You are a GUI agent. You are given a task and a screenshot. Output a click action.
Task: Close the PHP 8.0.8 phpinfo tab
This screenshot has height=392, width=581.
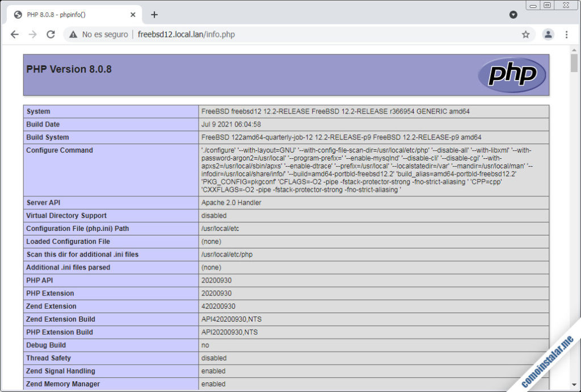point(132,14)
